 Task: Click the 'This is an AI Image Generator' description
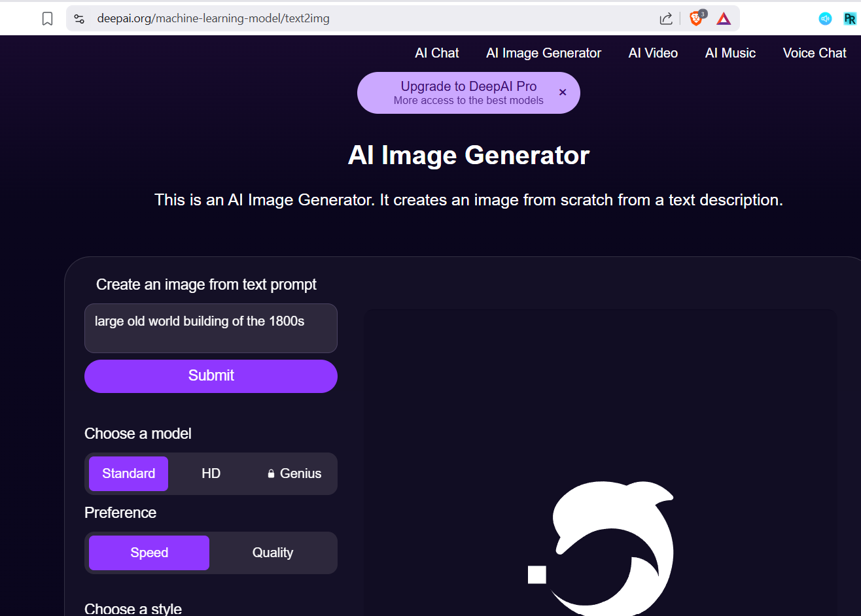[468, 200]
